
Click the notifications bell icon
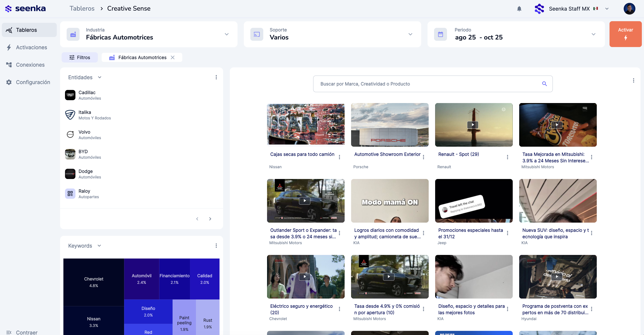(x=519, y=9)
